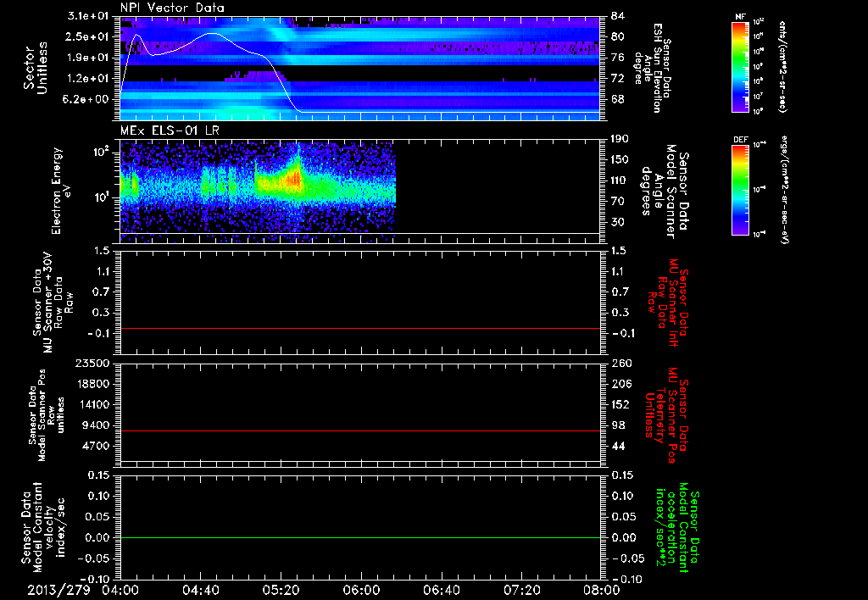Click the "Model Scanner Pos Raw" axis label
This screenshot has height=600, width=868.
pos(47,415)
